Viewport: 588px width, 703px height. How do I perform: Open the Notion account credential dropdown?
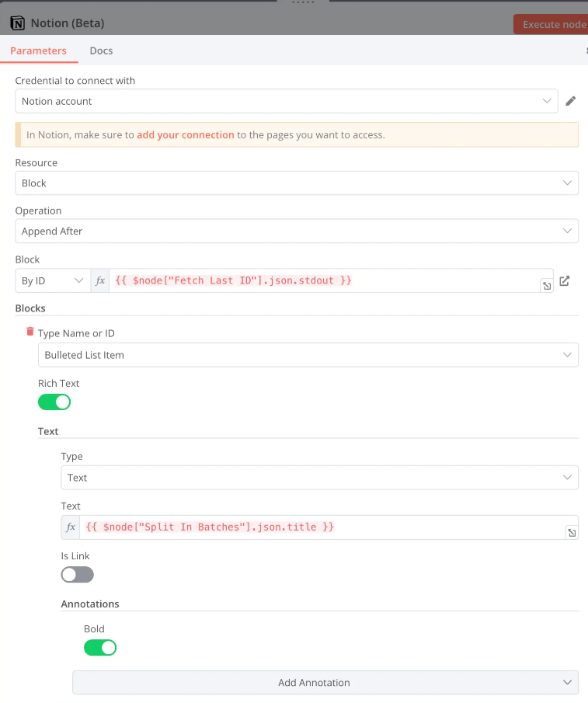[x=287, y=101]
